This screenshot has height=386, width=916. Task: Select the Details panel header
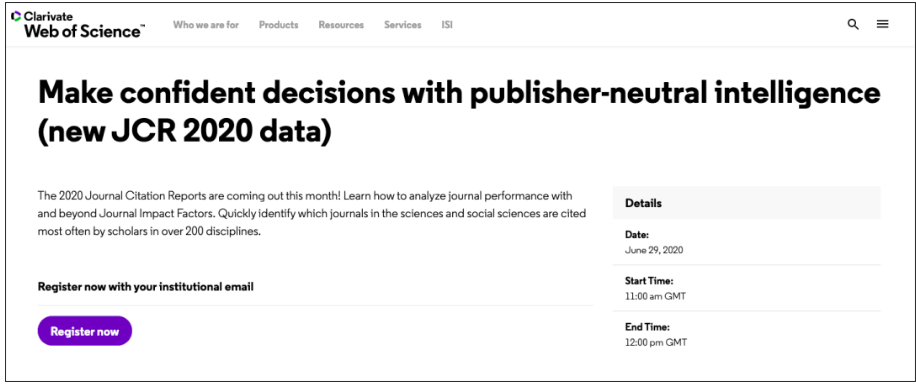coord(746,203)
